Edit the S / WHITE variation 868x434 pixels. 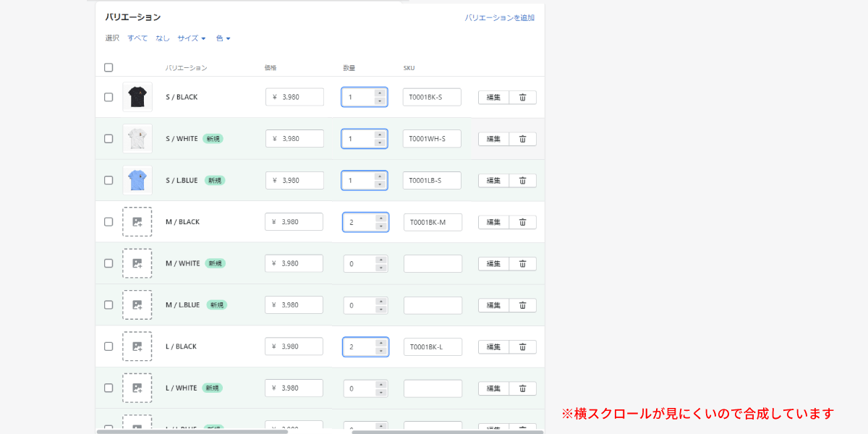point(493,139)
